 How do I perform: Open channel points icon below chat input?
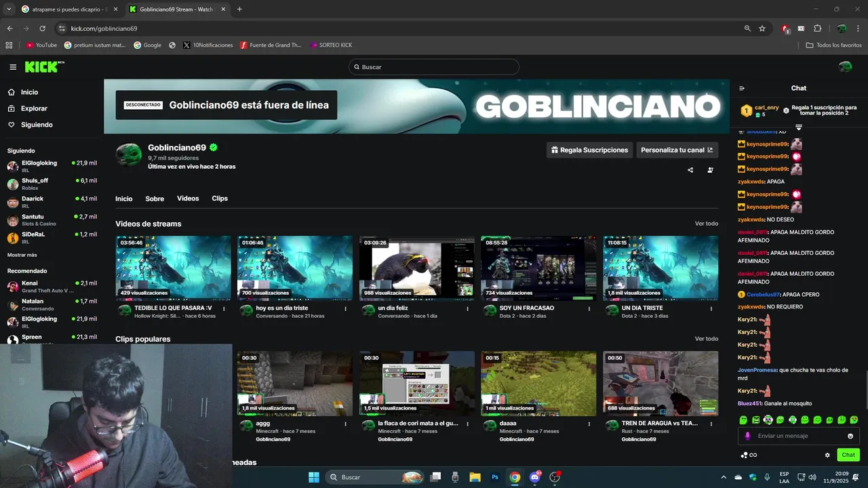[x=749, y=455]
